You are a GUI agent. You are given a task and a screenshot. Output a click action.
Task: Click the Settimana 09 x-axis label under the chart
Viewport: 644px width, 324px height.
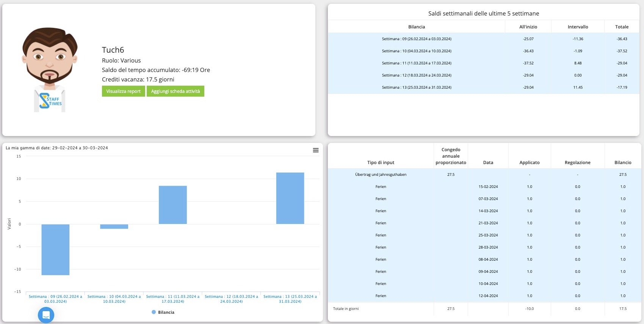[55, 299]
